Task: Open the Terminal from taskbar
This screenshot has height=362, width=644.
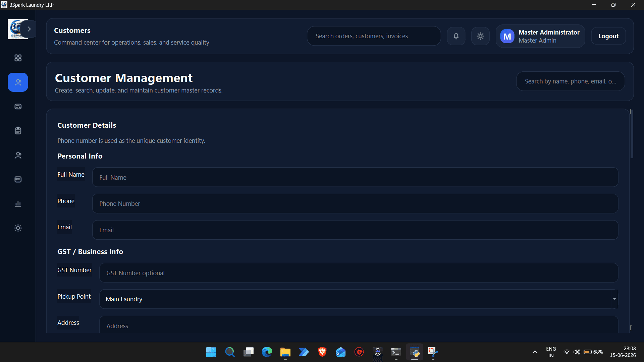Action: [x=396, y=352]
